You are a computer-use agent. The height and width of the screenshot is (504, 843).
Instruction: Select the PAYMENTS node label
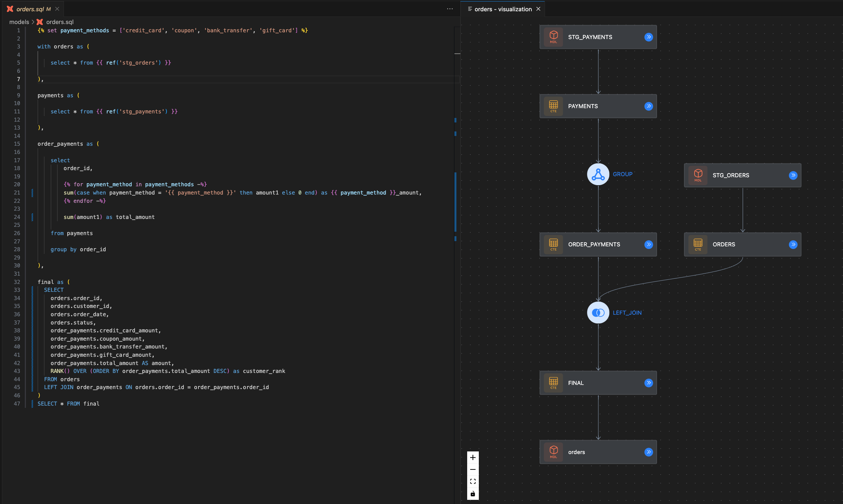tap(583, 106)
